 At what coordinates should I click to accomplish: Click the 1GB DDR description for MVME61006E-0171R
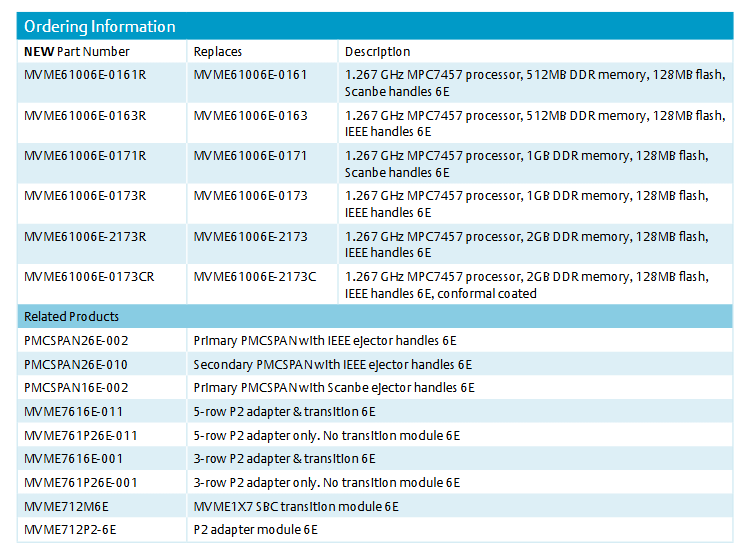526,164
